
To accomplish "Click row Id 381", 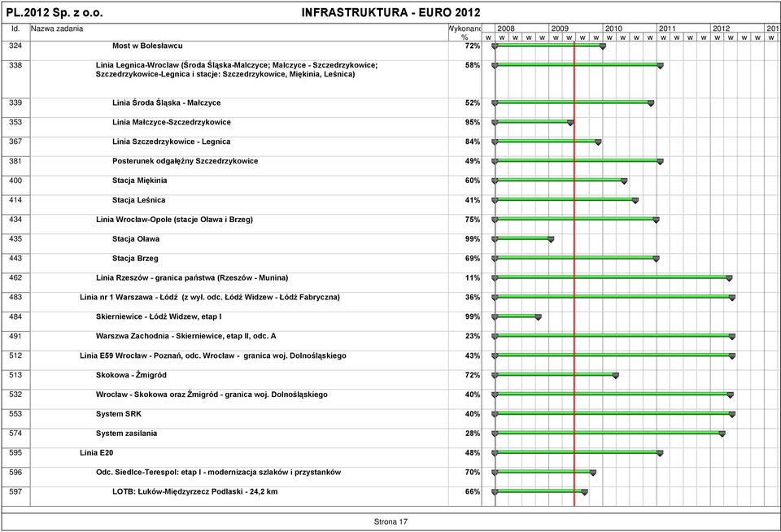I will coord(15,161).
